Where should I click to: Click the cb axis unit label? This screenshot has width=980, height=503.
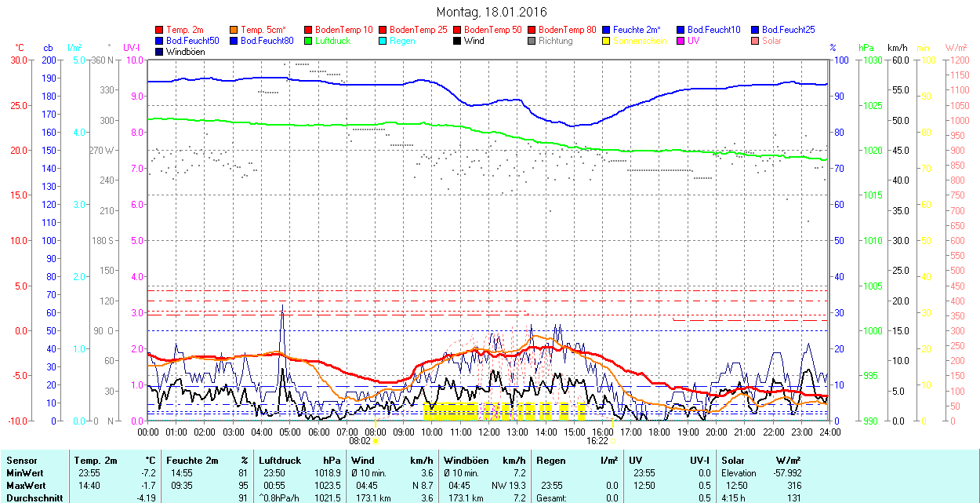point(49,48)
